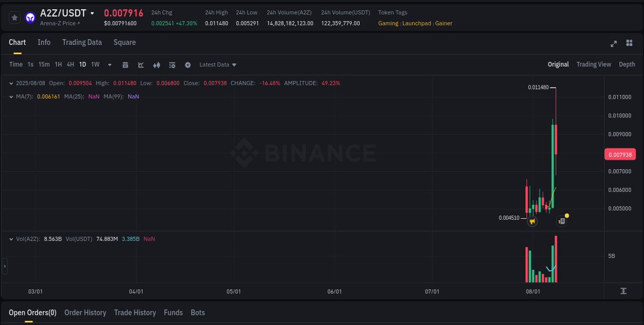The image size is (644, 325).
Task: Expand the extra timeframes arrow dropdown
Action: click(x=109, y=64)
